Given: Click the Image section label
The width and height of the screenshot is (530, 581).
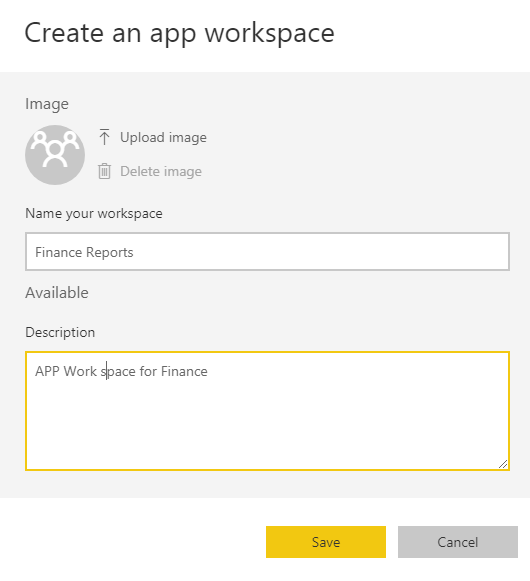Looking at the screenshot, I should click(47, 104).
